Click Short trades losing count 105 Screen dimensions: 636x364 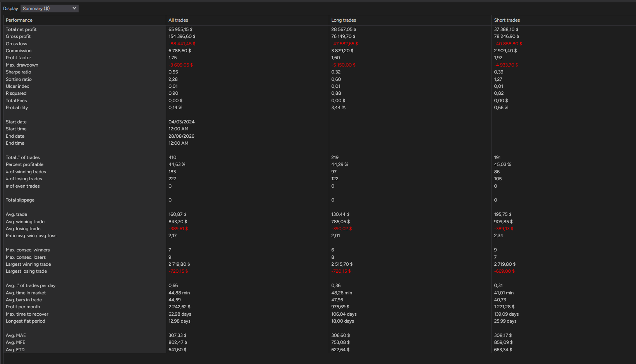coord(498,179)
